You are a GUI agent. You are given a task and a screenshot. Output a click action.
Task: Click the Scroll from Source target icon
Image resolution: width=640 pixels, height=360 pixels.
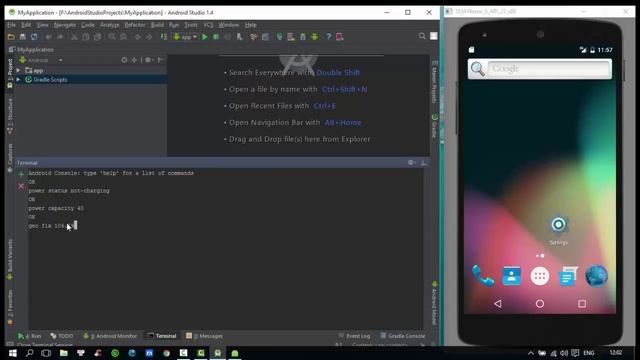click(x=124, y=60)
